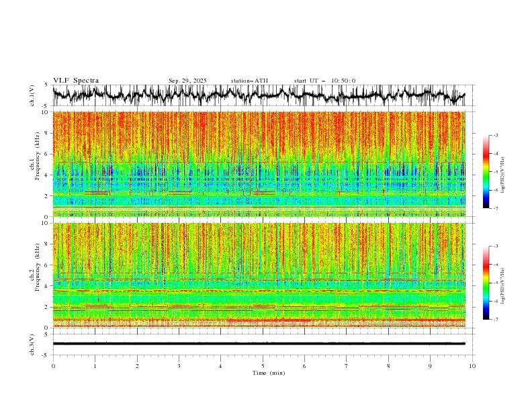This screenshot has width=532, height=411.
Task: Click the time axis tick label '2'
Action: [137, 366]
